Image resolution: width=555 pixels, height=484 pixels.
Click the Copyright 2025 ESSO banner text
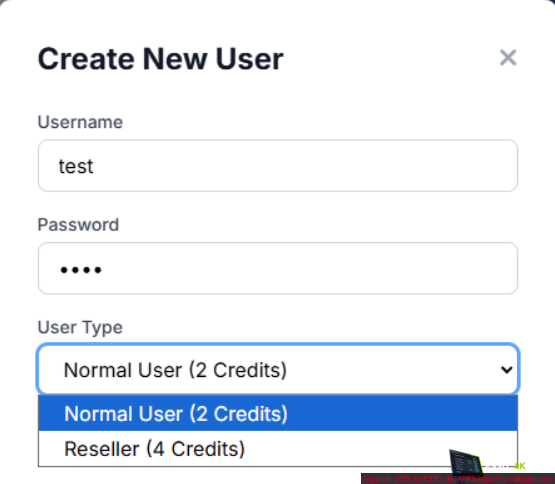[x=419, y=479]
